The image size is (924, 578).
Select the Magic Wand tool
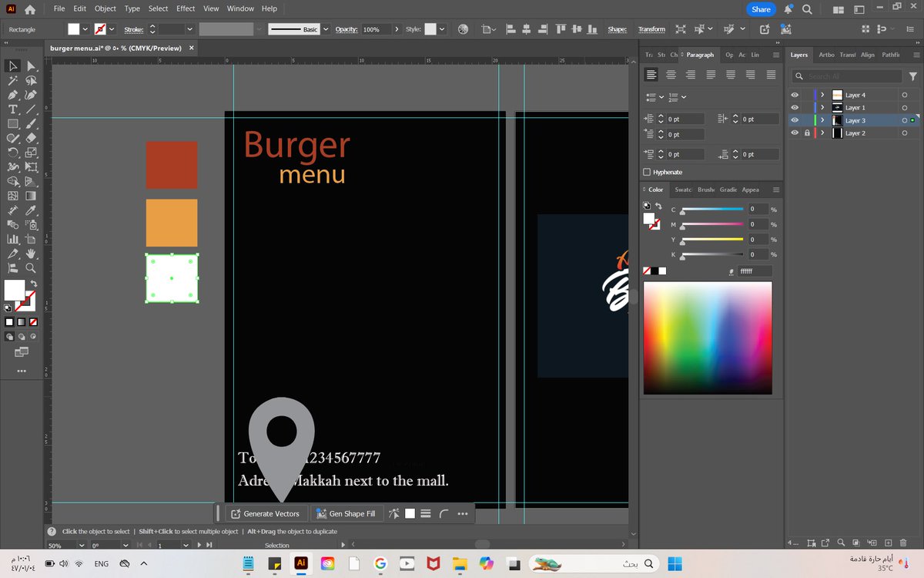[x=13, y=80]
